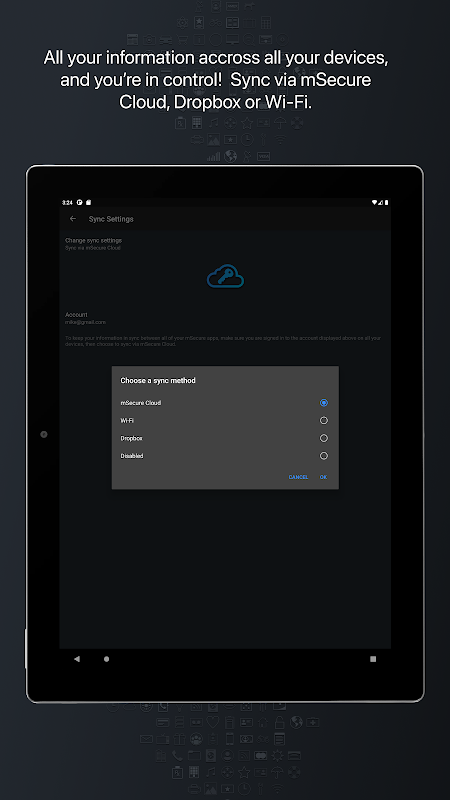Tap the Android recent apps square
Screen dimensions: 450x800
click(x=373, y=659)
